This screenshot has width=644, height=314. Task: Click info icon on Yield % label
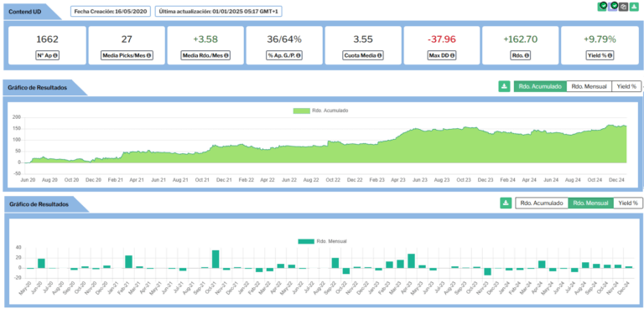pyautogui.click(x=610, y=55)
